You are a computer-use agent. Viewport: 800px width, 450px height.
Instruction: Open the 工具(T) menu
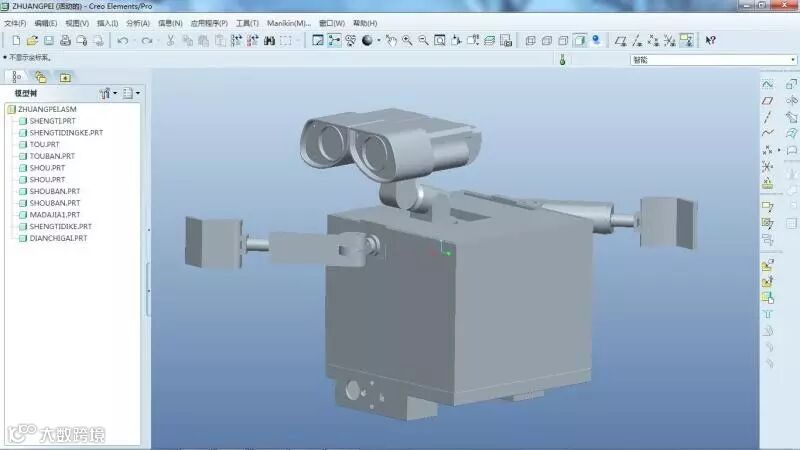(247, 23)
